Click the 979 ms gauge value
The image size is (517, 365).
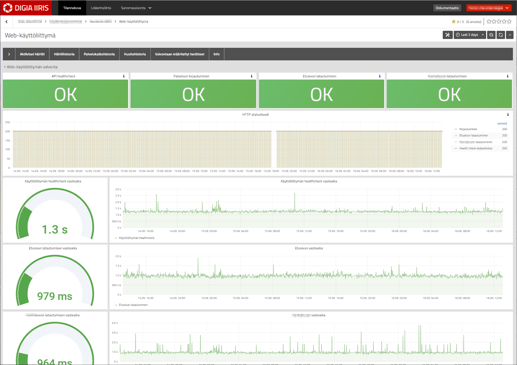[x=55, y=296]
